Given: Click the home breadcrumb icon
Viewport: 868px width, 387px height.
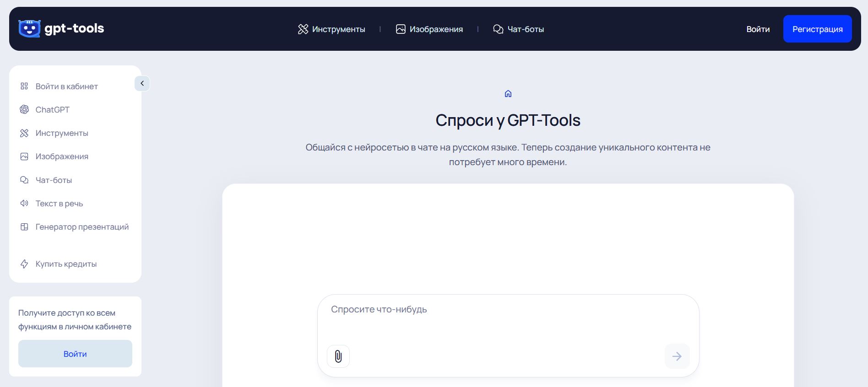Looking at the screenshot, I should pyautogui.click(x=508, y=94).
